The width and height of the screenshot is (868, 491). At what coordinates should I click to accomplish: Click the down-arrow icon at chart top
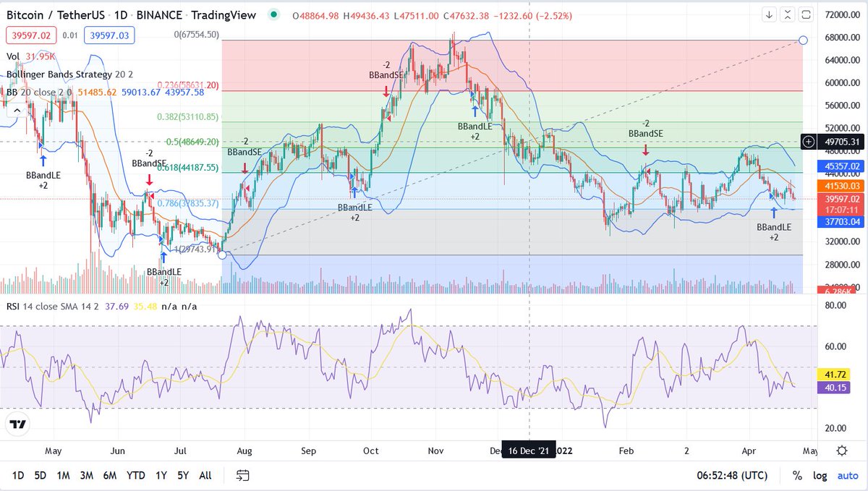pyautogui.click(x=770, y=14)
